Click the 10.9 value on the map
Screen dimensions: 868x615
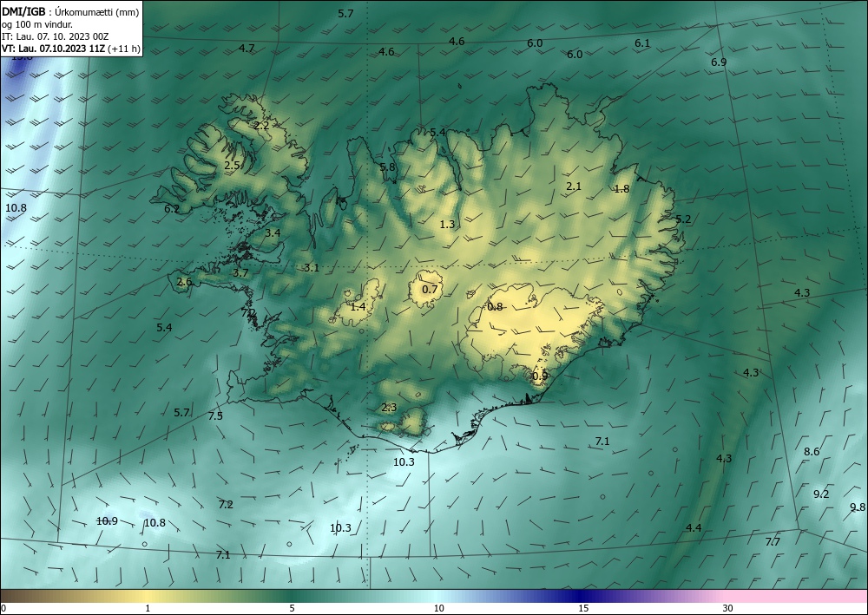107,520
